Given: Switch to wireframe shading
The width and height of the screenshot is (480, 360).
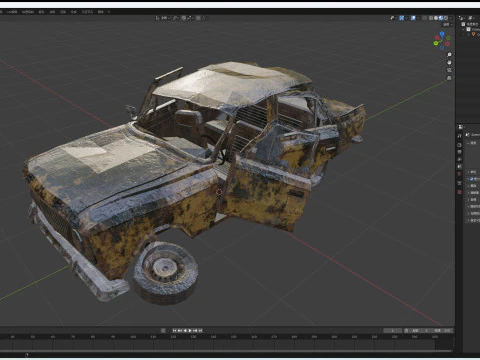Looking at the screenshot, I should point(431,18).
